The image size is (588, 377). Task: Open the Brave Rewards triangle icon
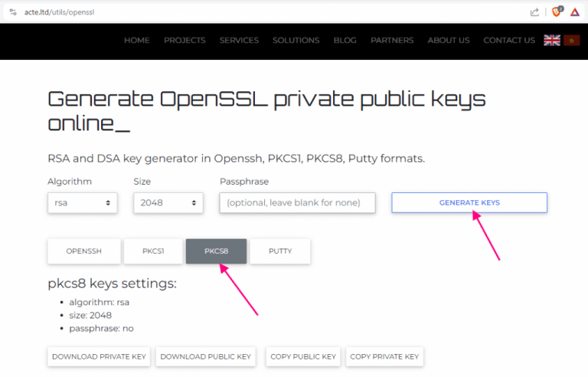575,12
